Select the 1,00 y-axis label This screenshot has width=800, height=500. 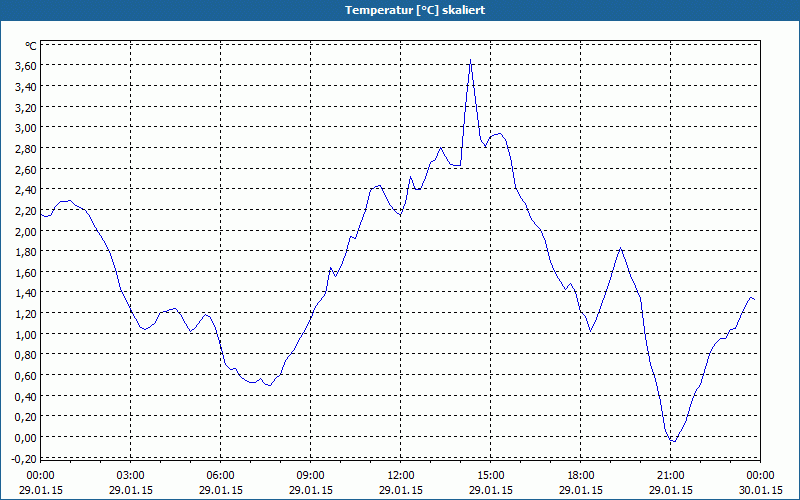pos(26,334)
